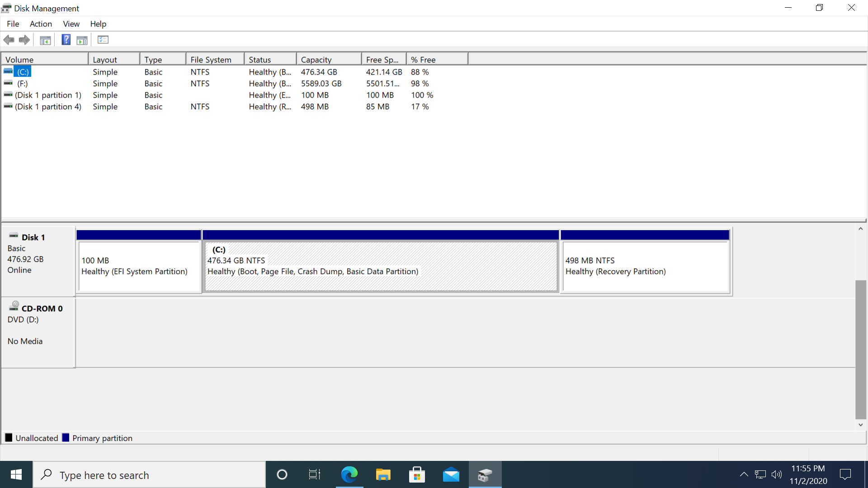Open Microsoft Edge from the taskbar
Image resolution: width=868 pixels, height=488 pixels.
[349, 474]
